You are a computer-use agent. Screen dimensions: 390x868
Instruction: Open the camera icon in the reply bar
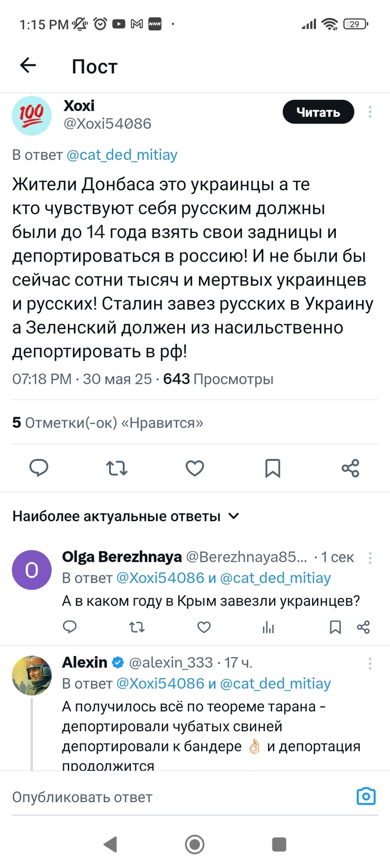point(366,796)
